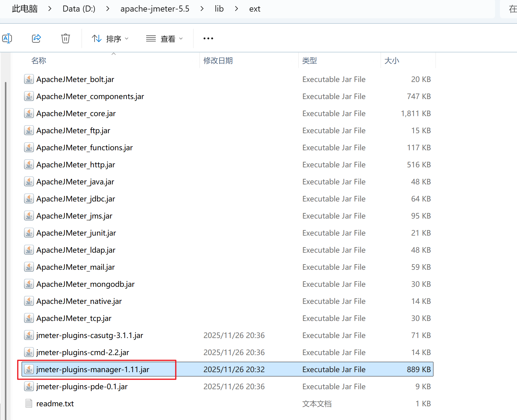
Task: Click the jar icon of ApacheJMeter_components.jar
Action: pos(29,96)
